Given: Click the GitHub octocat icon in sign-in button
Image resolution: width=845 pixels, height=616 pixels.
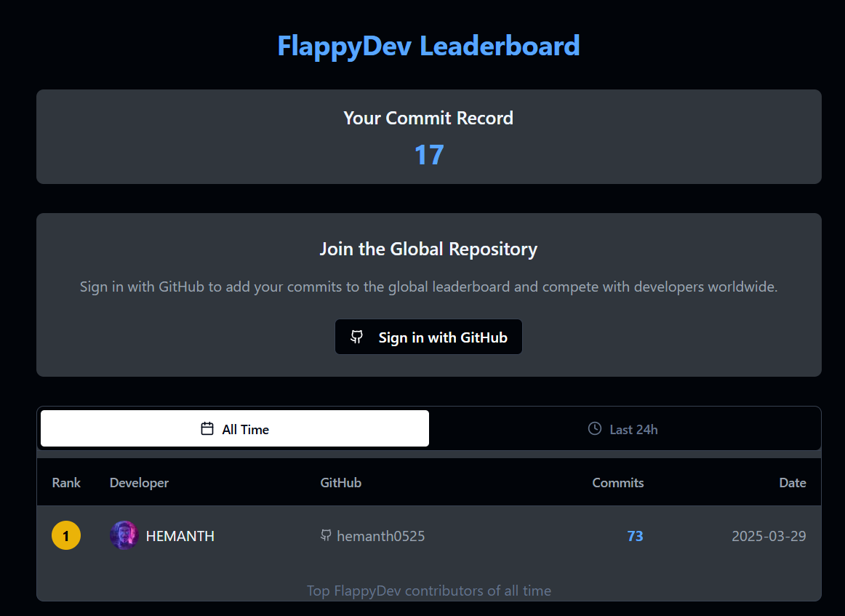Looking at the screenshot, I should coord(357,337).
